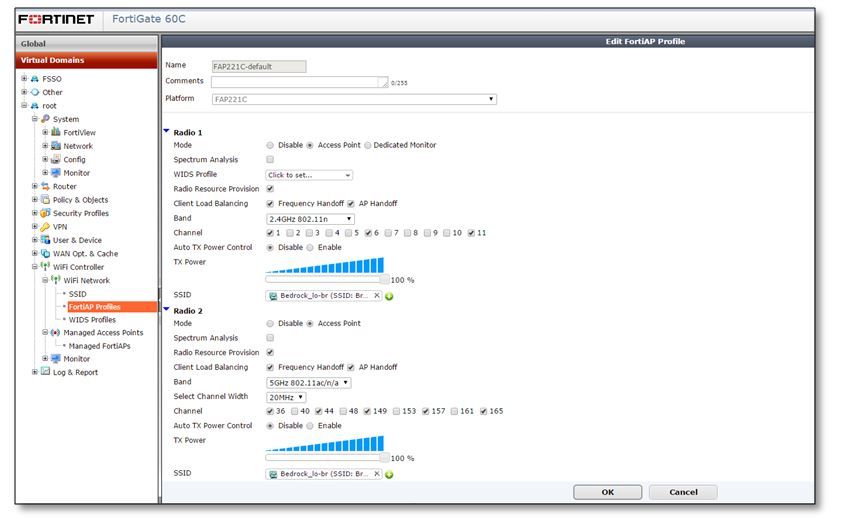This screenshot has height=523, width=843.
Task: Remove Bedrock_lo-br SSID from Radio 1
Action: [377, 295]
